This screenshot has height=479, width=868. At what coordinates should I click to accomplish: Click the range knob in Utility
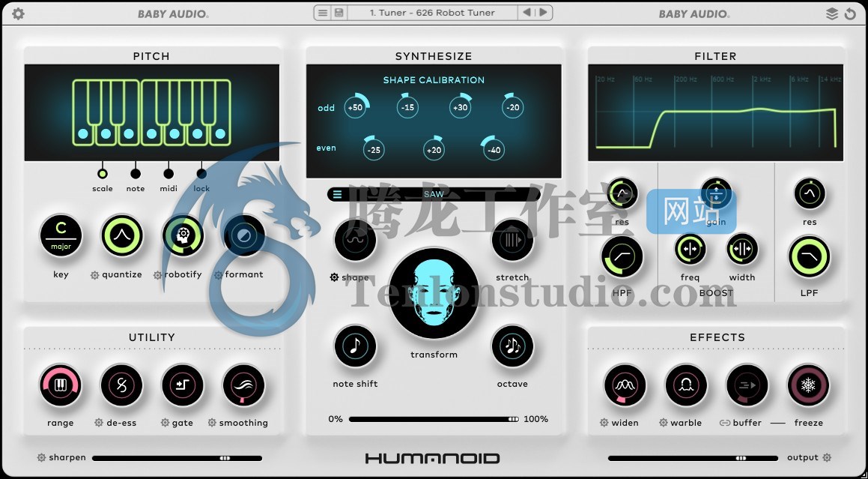tap(61, 385)
